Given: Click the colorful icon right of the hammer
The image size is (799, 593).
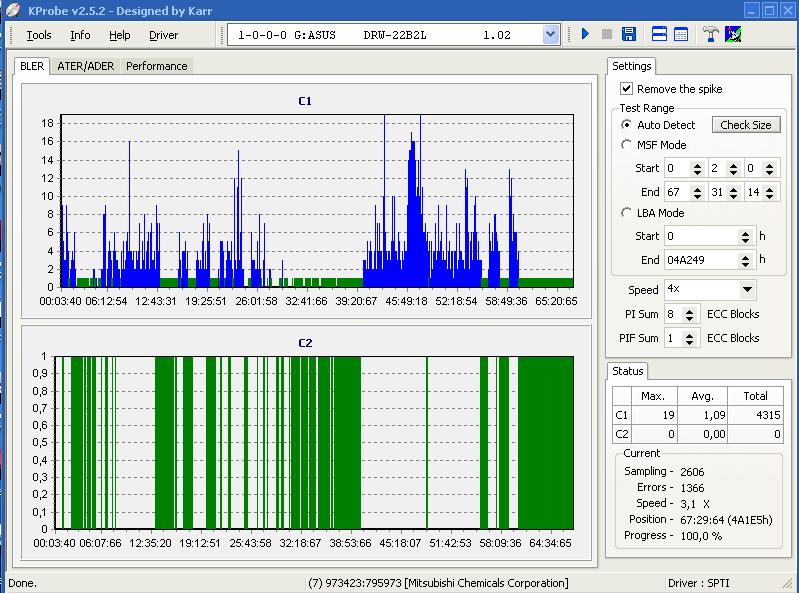Looking at the screenshot, I should (x=733, y=34).
